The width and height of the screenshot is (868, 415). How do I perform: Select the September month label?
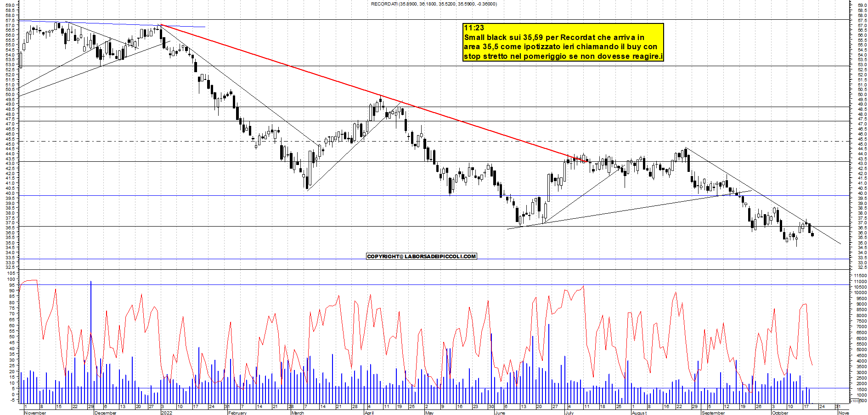pos(713,413)
